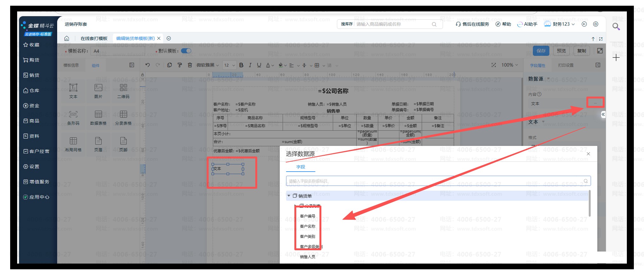Switch to the 模板信息 tab

pyautogui.click(x=71, y=65)
